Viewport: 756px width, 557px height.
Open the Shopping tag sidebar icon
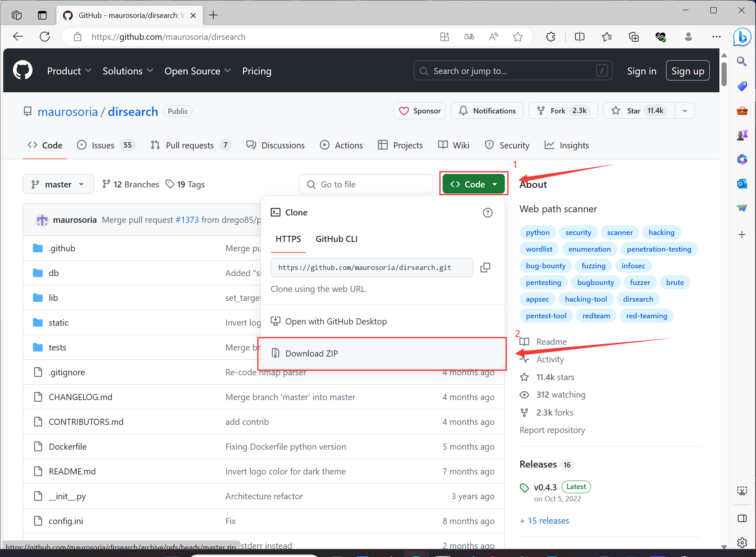coord(742,86)
